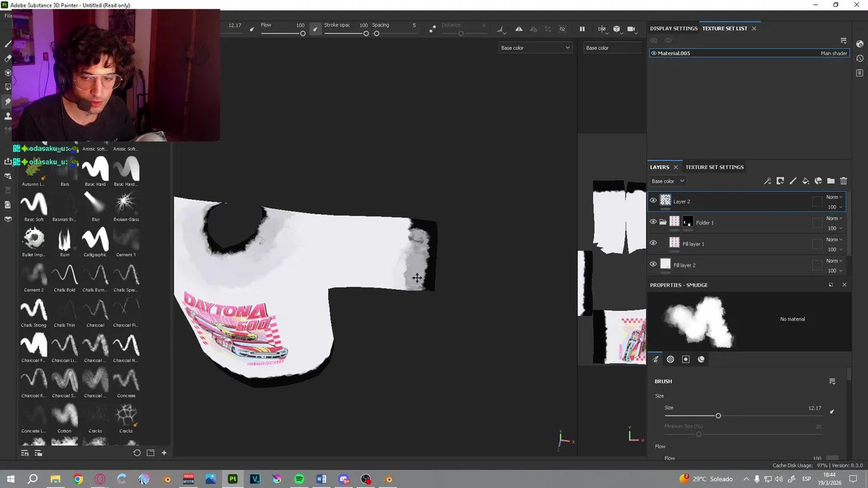Pick the Cotton brush preset
868x488 pixels.
tap(64, 418)
